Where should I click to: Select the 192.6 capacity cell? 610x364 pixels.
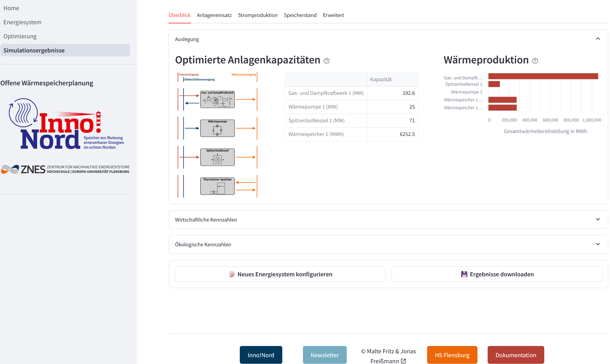pos(393,93)
